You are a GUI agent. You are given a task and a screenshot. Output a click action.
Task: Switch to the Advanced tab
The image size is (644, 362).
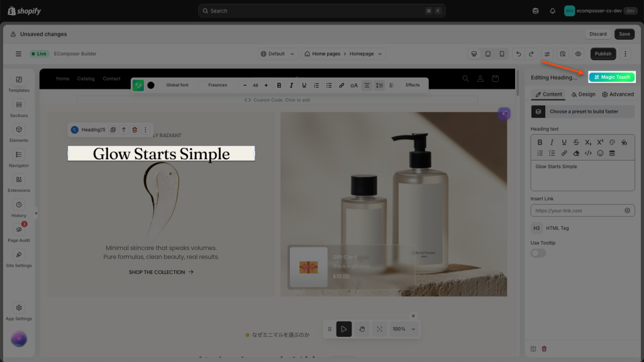coord(618,94)
